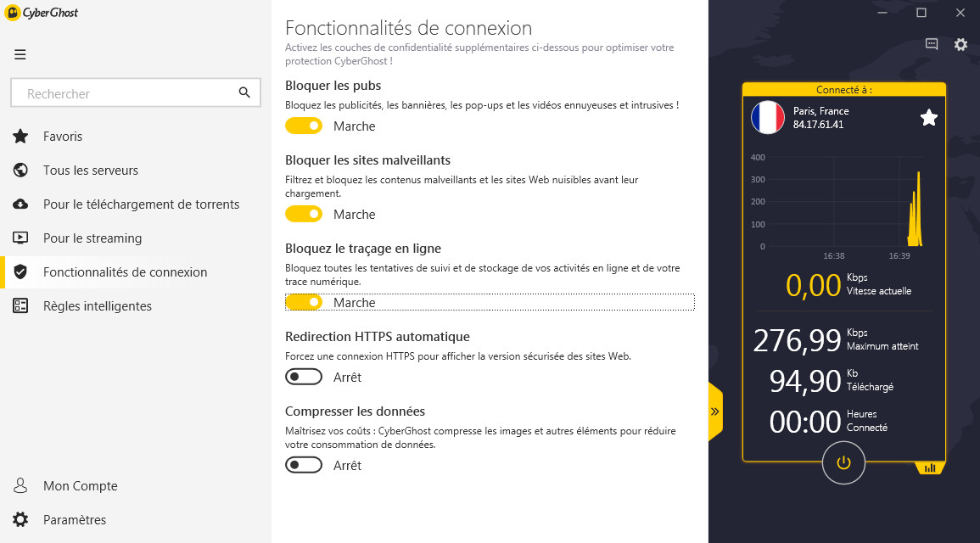The width and height of the screenshot is (980, 543).
Task: Open Mon Compte page
Action: pyautogui.click(x=137, y=485)
